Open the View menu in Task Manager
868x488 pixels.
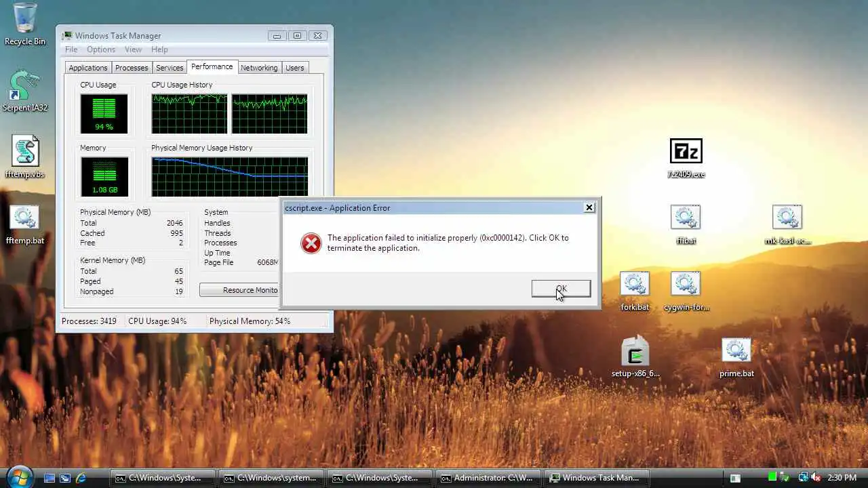pyautogui.click(x=133, y=49)
